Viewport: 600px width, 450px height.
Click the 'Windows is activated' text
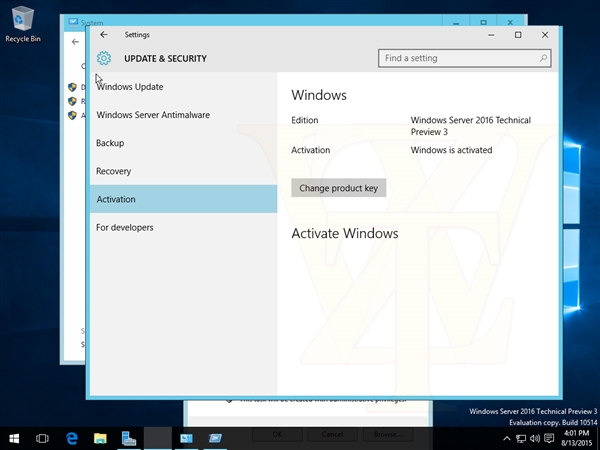[452, 150]
